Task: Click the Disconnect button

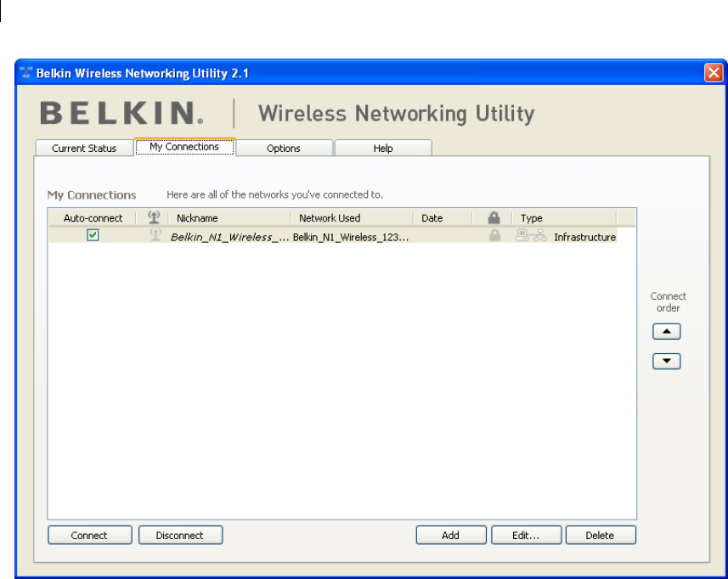Action: pos(180,535)
